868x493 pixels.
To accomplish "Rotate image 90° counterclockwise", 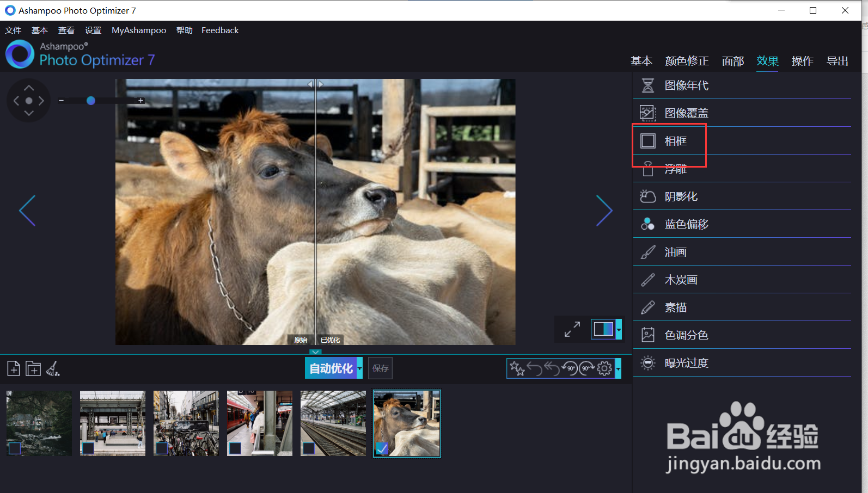I will tap(570, 369).
